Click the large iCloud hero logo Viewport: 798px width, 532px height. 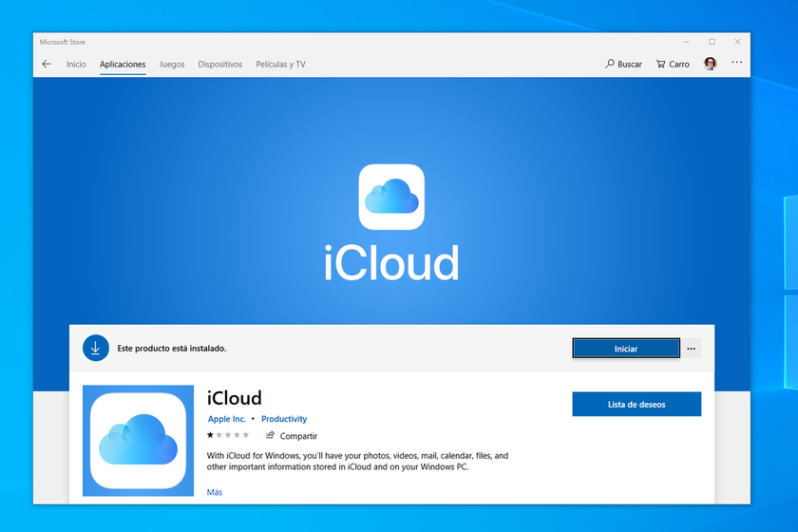point(391,197)
